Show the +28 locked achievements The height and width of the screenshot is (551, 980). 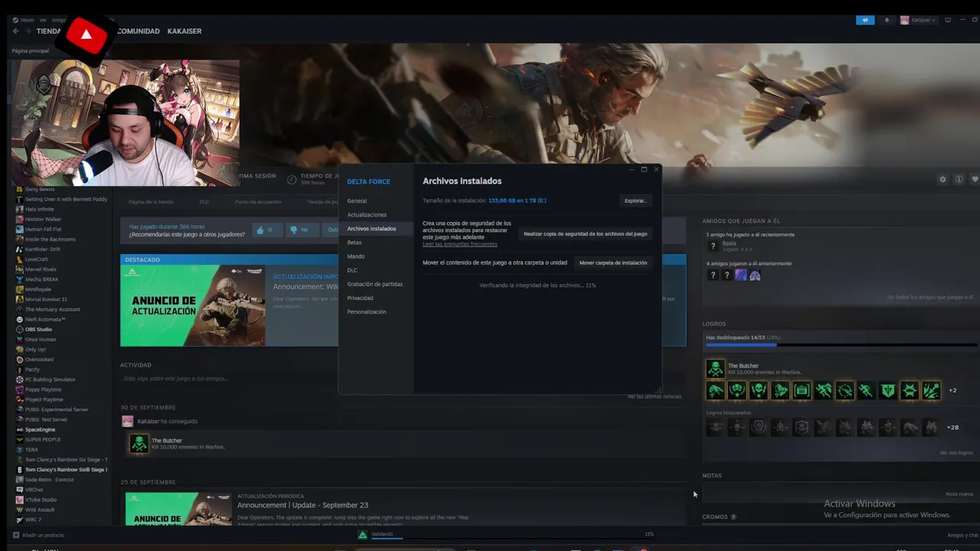coord(952,427)
